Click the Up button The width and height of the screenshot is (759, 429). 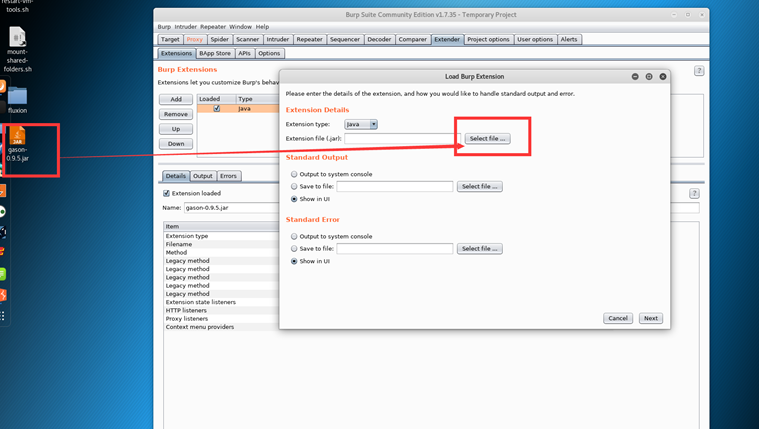coord(176,129)
